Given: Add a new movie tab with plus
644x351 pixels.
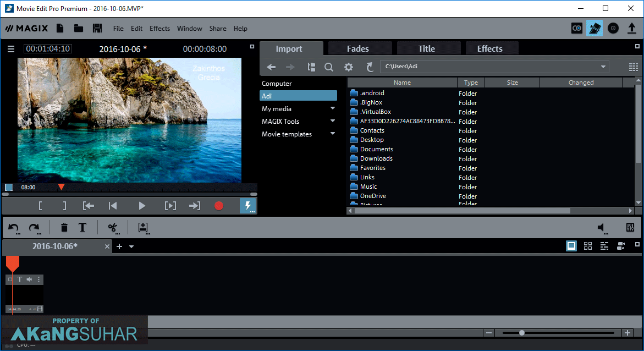Looking at the screenshot, I should click(119, 246).
